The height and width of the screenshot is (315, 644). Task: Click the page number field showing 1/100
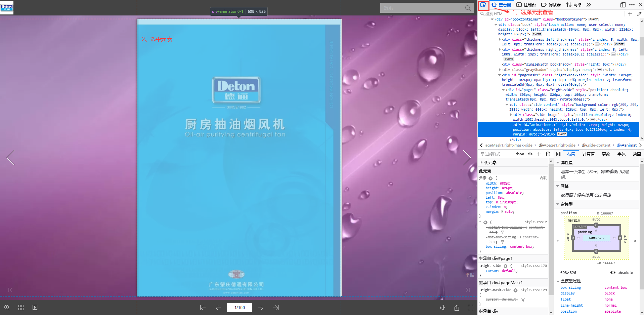click(240, 308)
